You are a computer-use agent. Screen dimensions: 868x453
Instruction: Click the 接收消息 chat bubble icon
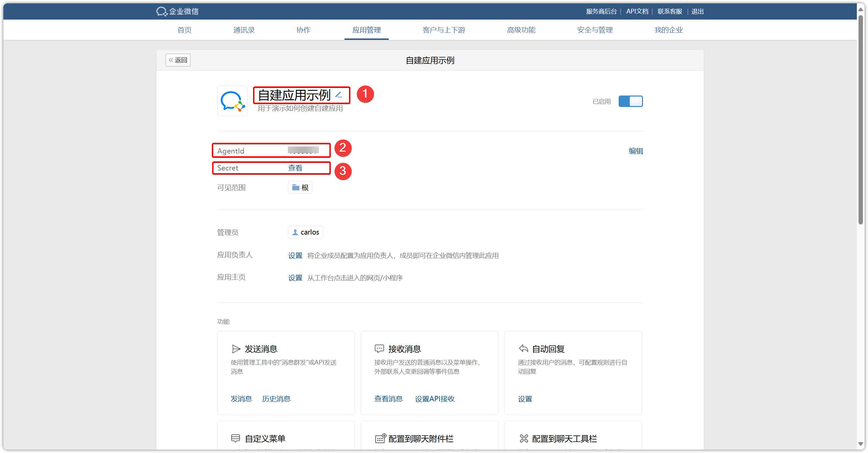pyautogui.click(x=379, y=349)
